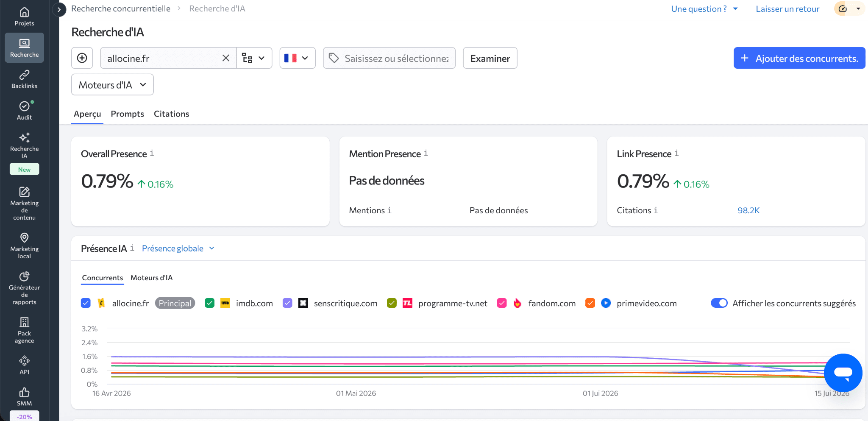Switch to the Prompts tab
The image size is (868, 421).
pyautogui.click(x=127, y=114)
